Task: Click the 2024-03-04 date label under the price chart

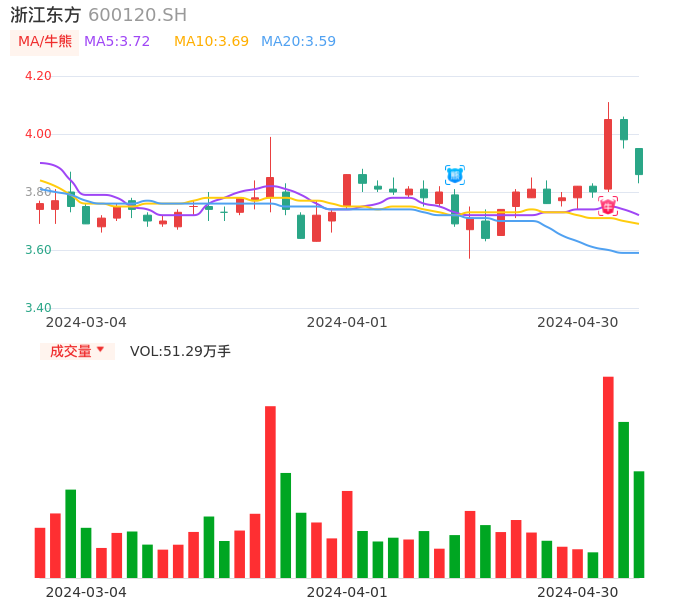Action: coord(86,322)
